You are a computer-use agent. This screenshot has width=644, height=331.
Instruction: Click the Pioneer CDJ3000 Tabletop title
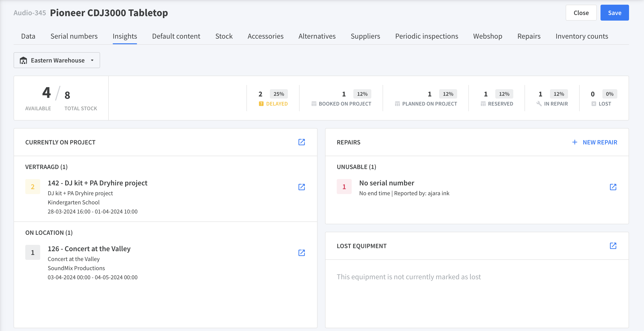(x=109, y=13)
